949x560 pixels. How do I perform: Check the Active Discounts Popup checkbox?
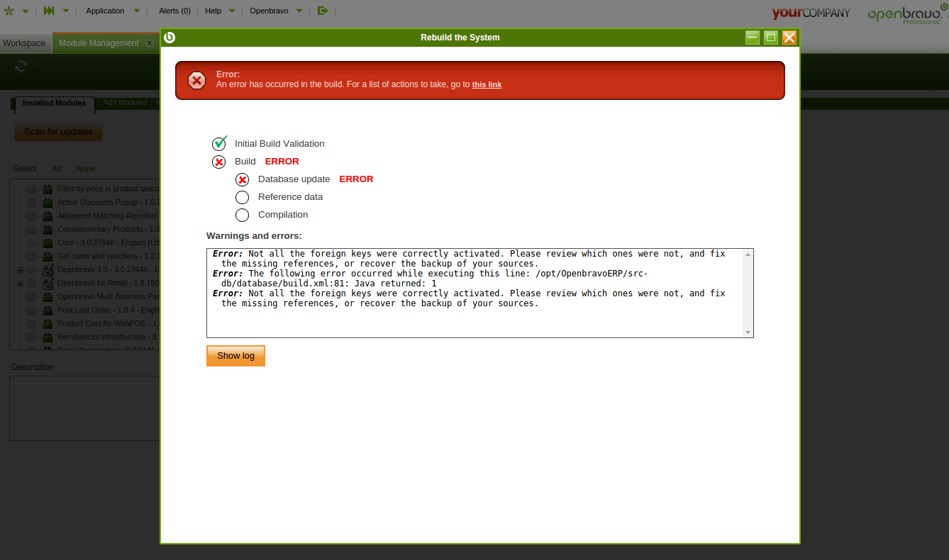click(x=31, y=203)
